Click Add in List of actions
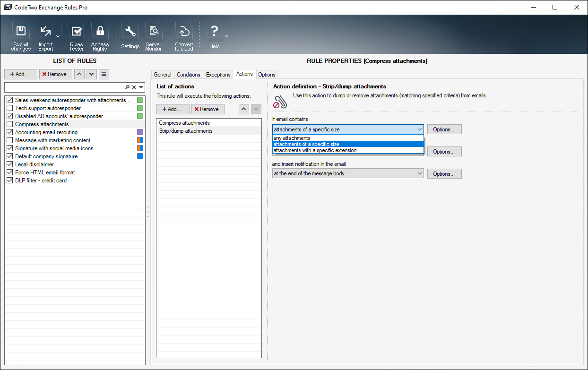 (173, 109)
